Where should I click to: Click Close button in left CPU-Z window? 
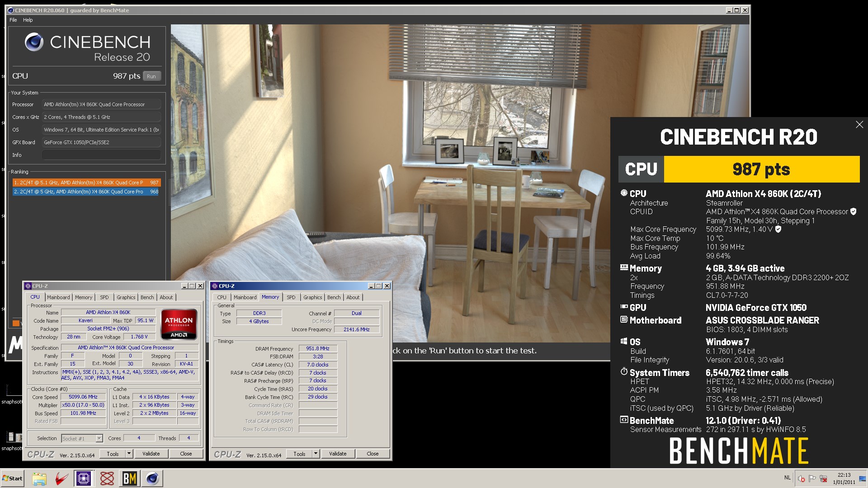(x=186, y=454)
